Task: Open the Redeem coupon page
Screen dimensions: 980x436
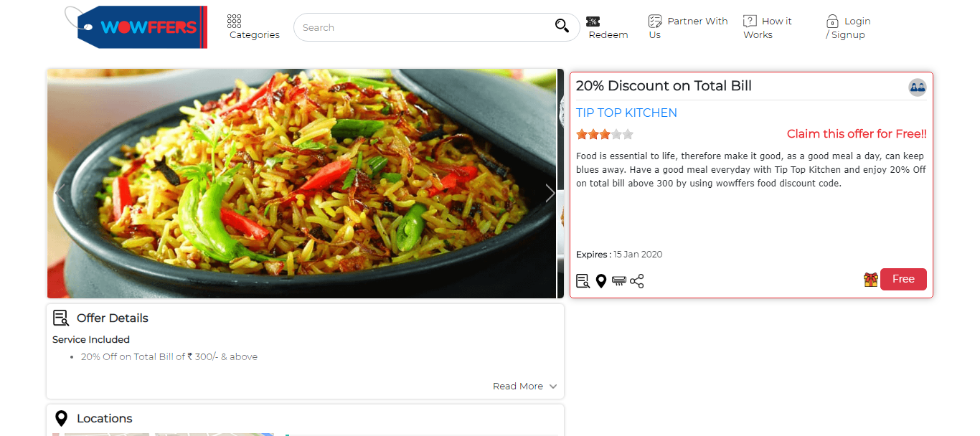Action: (x=608, y=28)
